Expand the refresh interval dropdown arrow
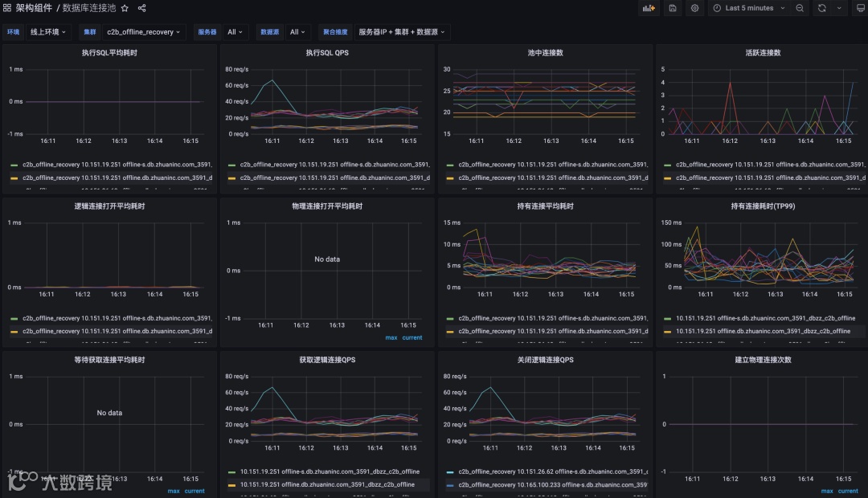This screenshot has height=498, width=868. [x=839, y=8]
